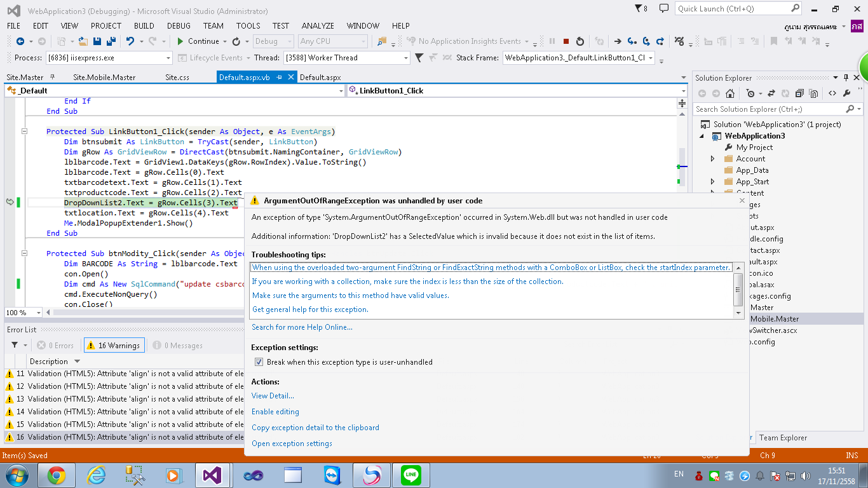Open the Error List filter funnel icon

pos(15,345)
